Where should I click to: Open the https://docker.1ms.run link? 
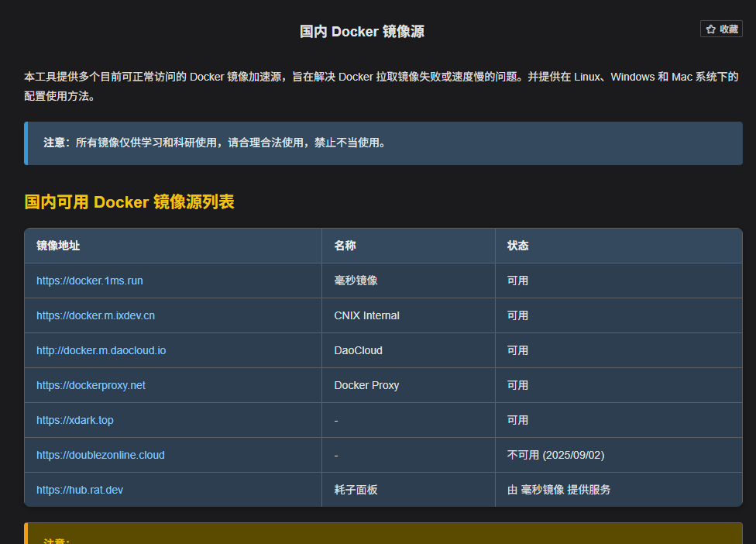pyautogui.click(x=90, y=281)
